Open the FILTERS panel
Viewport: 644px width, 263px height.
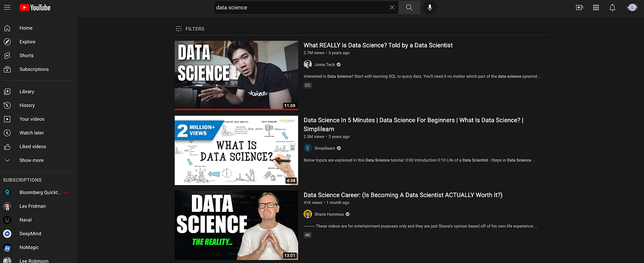pyautogui.click(x=190, y=29)
